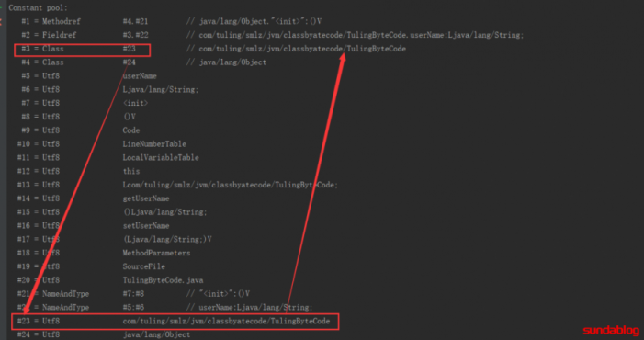Select the getUserName entry
The height and width of the screenshot is (340, 644).
click(x=146, y=198)
